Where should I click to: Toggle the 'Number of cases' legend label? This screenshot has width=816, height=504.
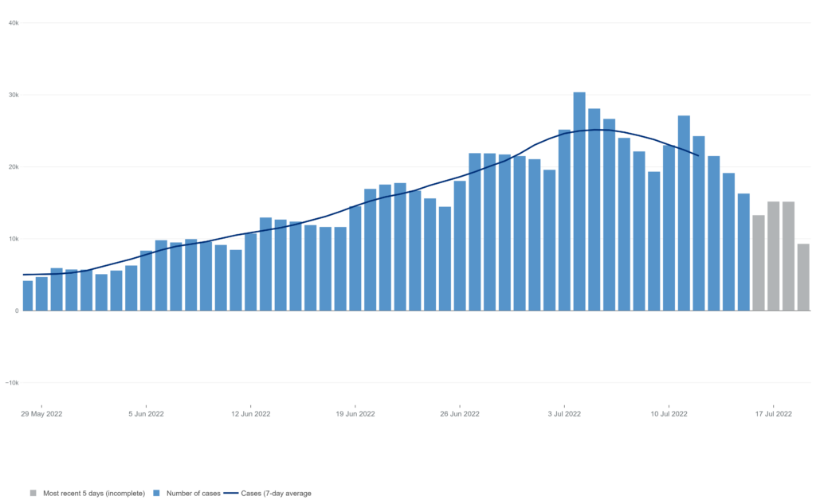193,493
